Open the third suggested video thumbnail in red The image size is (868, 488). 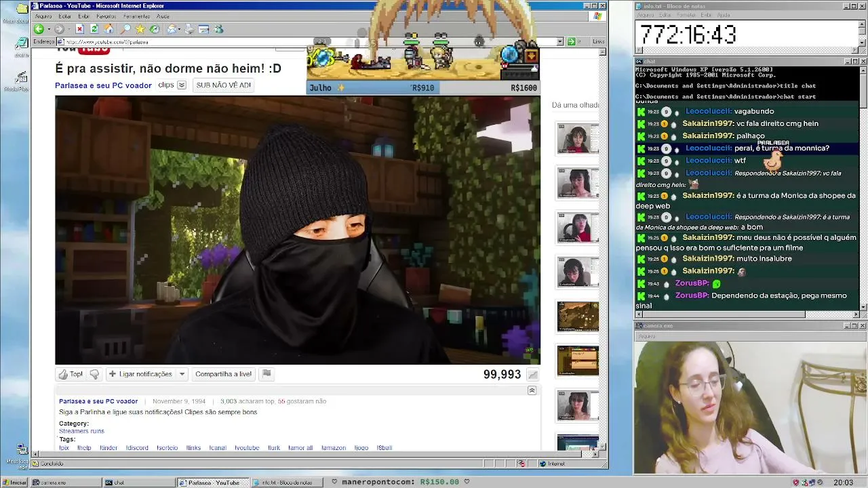(x=578, y=228)
